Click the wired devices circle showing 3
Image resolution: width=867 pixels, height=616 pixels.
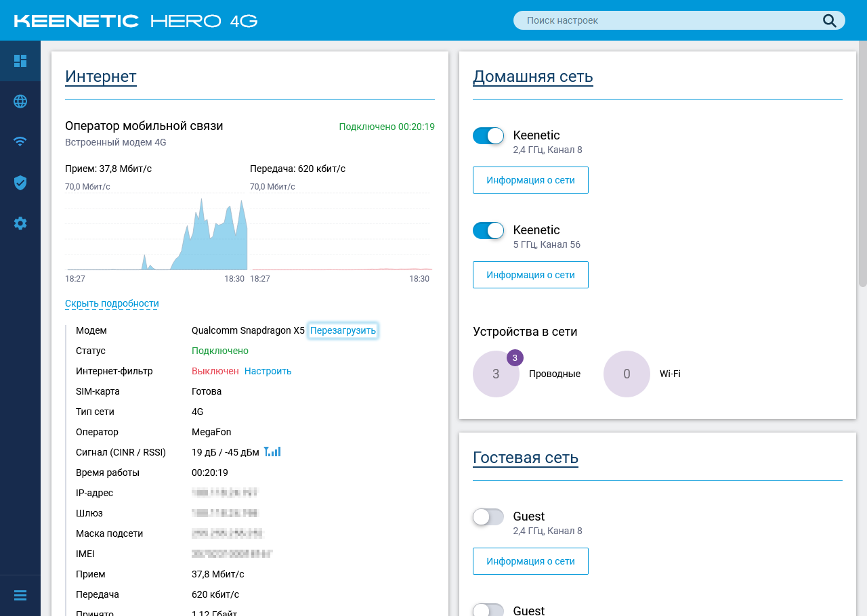(496, 374)
